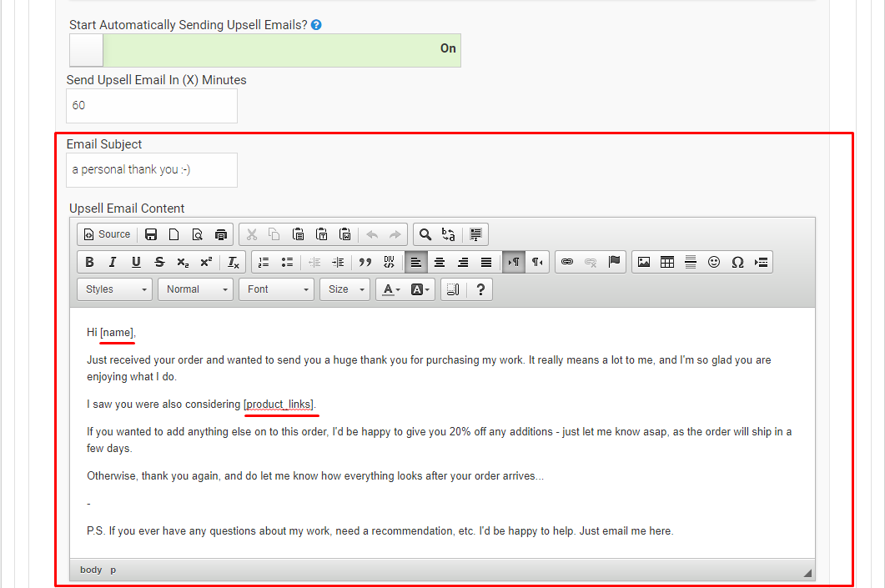Insert a horizontal line

[691, 262]
